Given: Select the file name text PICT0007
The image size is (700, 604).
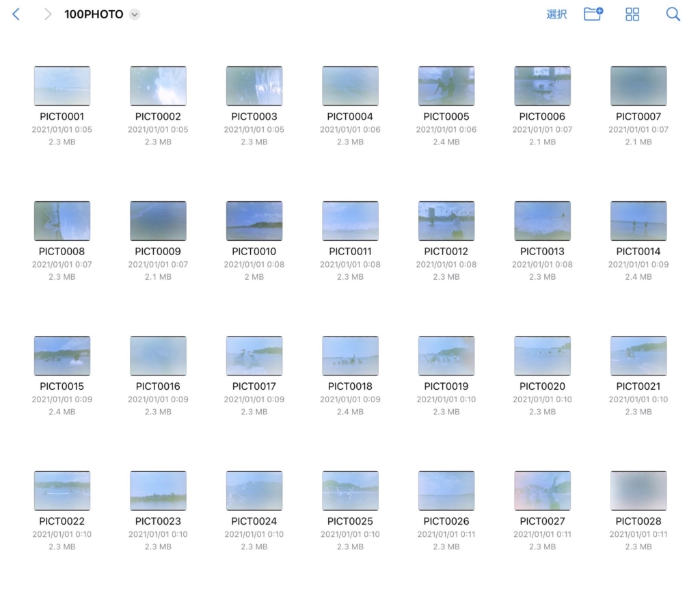Looking at the screenshot, I should pyautogui.click(x=638, y=116).
